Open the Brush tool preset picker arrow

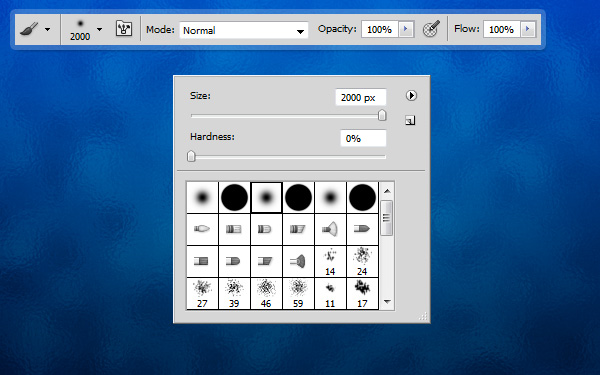pos(47,29)
